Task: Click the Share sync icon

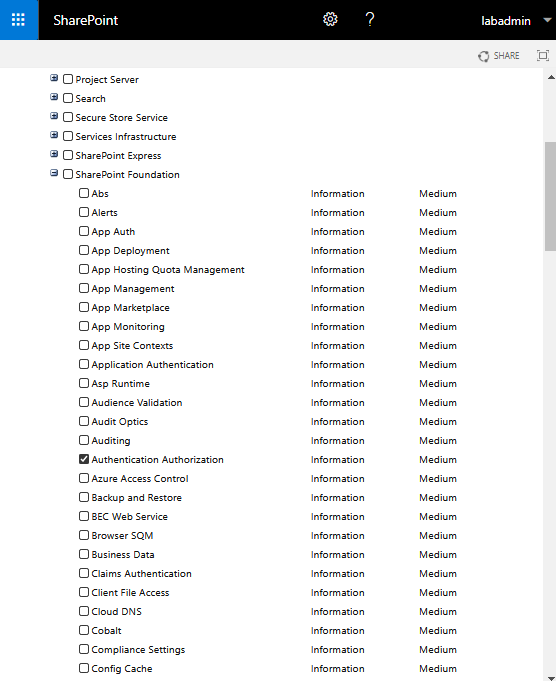Action: point(483,56)
